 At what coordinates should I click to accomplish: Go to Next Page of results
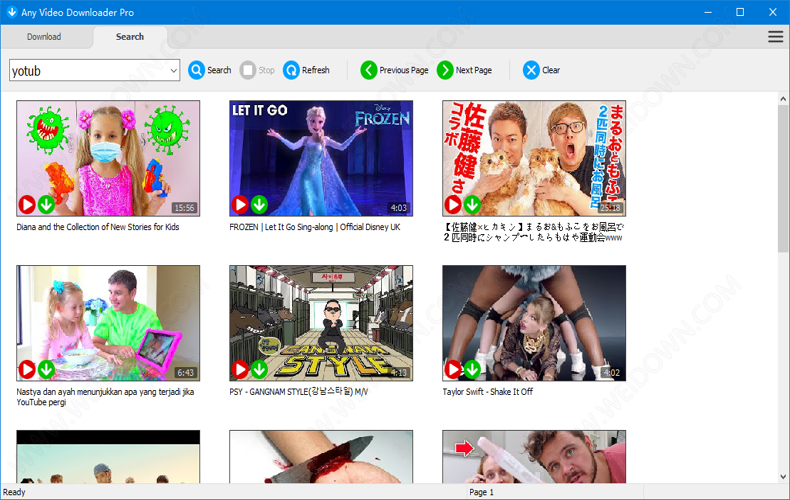point(464,70)
